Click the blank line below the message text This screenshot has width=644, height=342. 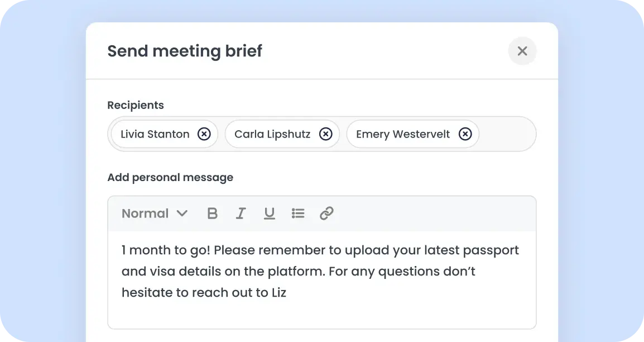321,313
